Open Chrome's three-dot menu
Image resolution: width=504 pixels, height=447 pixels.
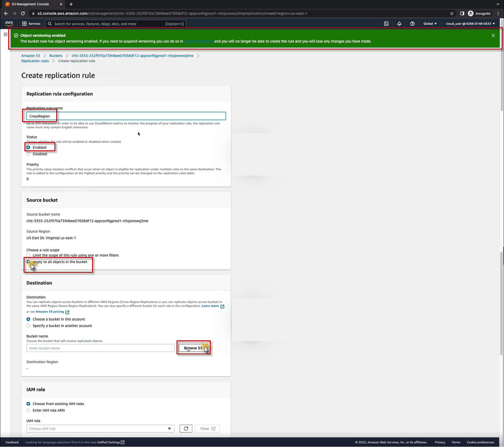pos(498,13)
